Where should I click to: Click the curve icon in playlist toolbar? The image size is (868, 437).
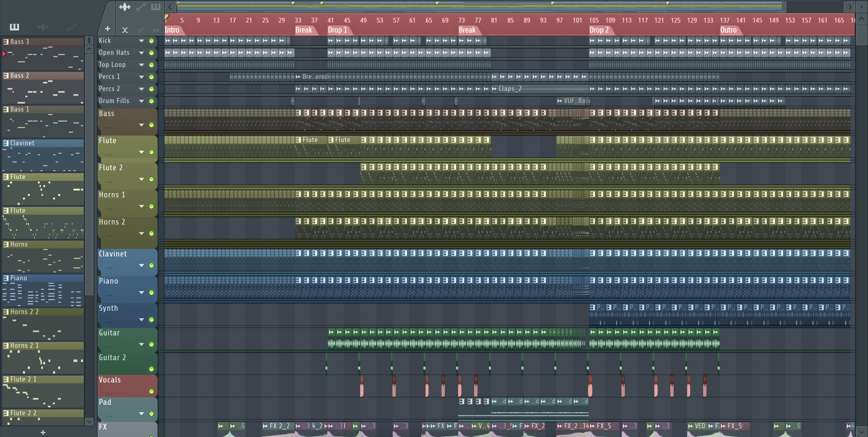click(x=140, y=30)
